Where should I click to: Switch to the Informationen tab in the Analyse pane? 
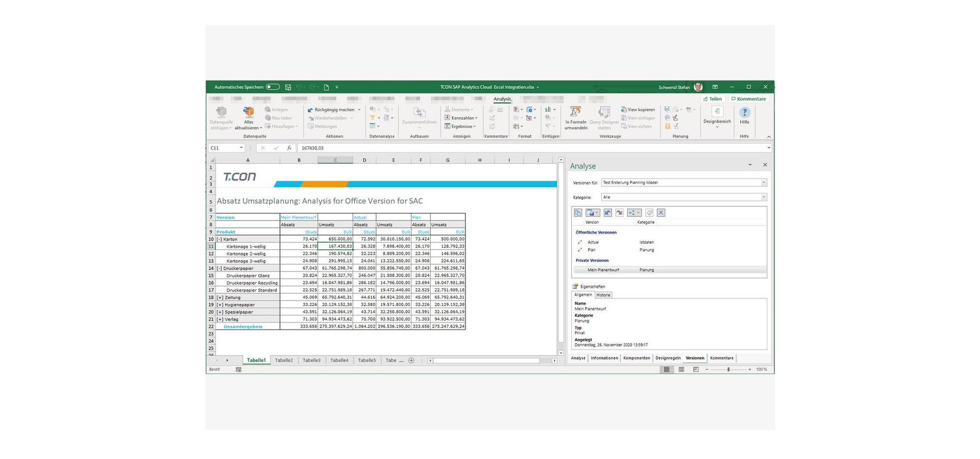point(604,358)
